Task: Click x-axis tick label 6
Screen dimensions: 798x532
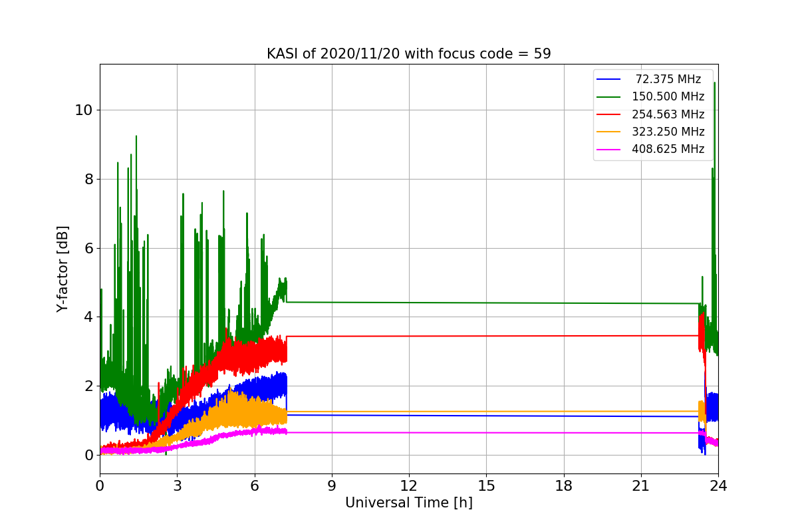Action: [254, 485]
